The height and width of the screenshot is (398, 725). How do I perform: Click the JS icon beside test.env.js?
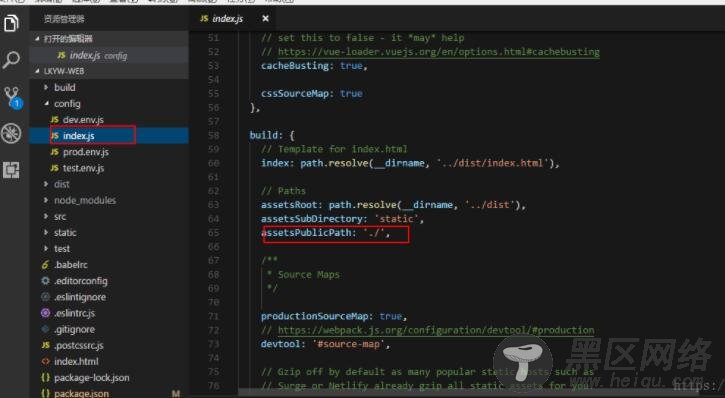55,168
